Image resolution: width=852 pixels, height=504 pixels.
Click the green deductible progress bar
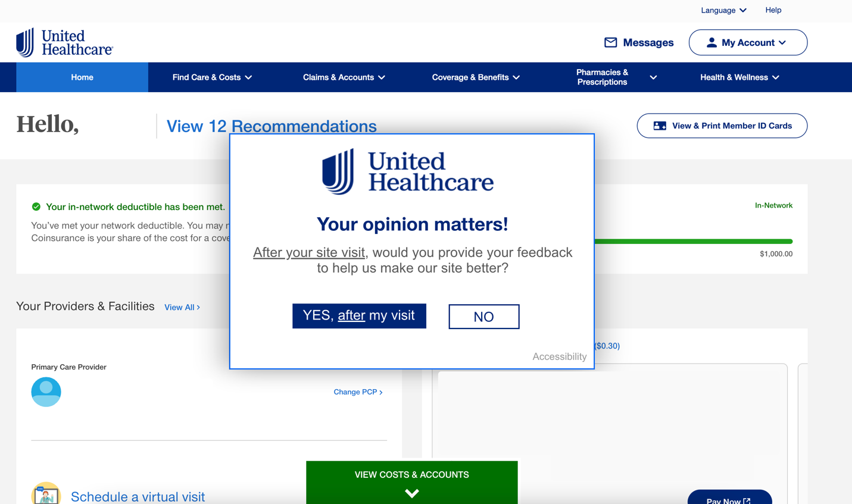point(693,241)
